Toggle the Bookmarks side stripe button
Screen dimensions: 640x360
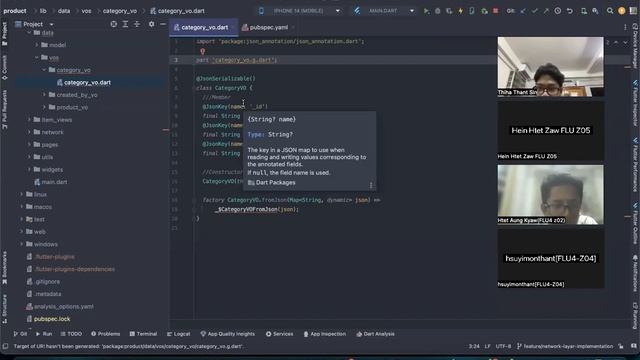pyautogui.click(x=4, y=268)
